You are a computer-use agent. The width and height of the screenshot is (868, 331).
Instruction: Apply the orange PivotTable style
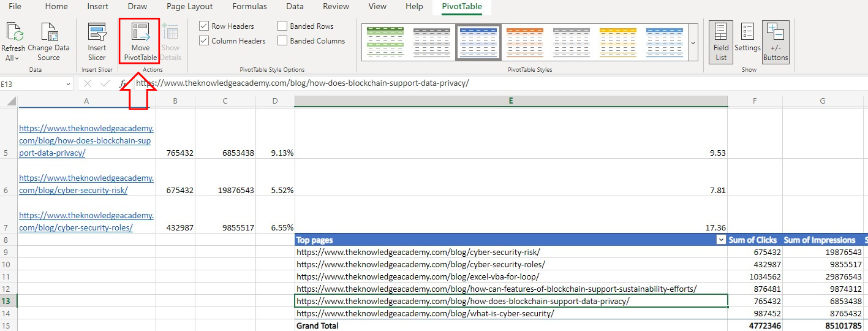(525, 43)
